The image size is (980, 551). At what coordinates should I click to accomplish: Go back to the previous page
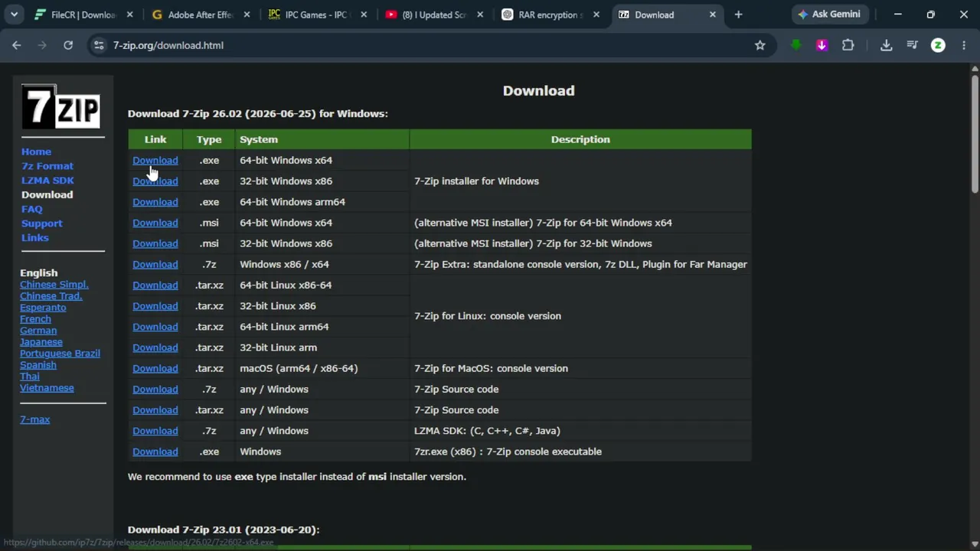16,45
